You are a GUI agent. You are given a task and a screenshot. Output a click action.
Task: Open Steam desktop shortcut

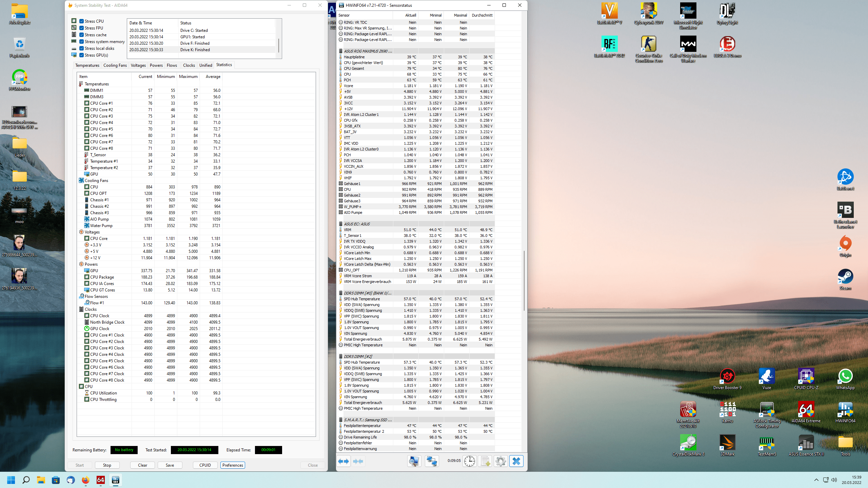[845, 279]
